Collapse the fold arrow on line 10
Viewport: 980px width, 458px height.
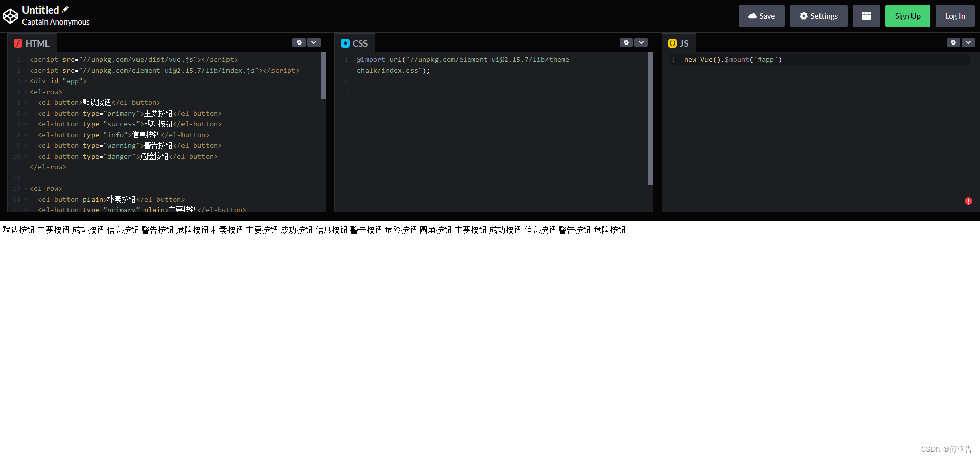[25, 157]
